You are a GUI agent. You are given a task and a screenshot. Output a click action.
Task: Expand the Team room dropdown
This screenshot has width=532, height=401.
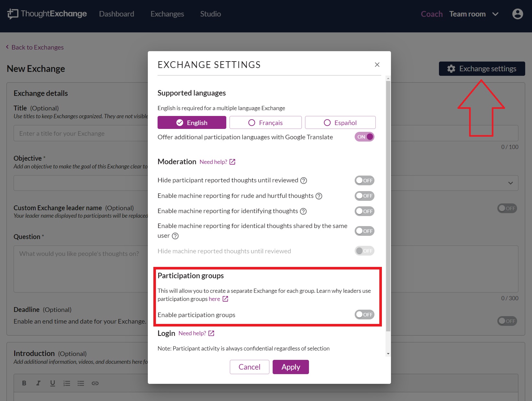(474, 14)
